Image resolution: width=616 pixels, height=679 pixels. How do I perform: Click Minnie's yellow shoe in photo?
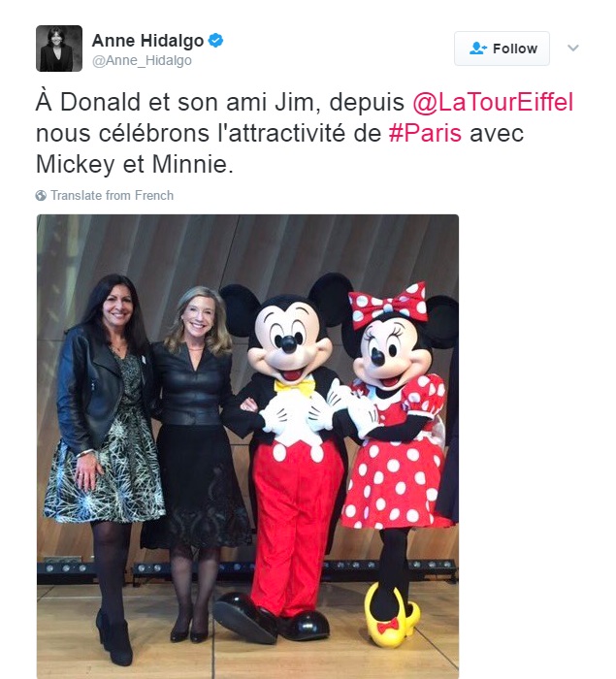pyautogui.click(x=390, y=617)
